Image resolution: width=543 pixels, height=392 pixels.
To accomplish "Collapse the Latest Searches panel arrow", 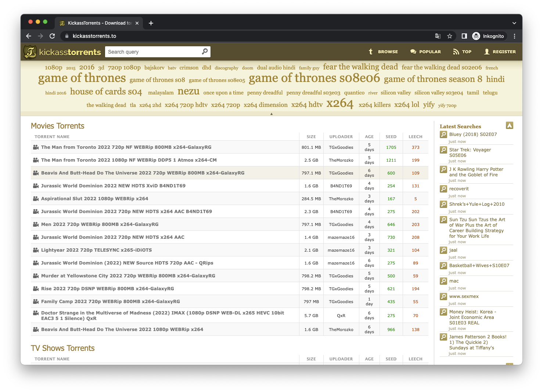I will [x=510, y=125].
